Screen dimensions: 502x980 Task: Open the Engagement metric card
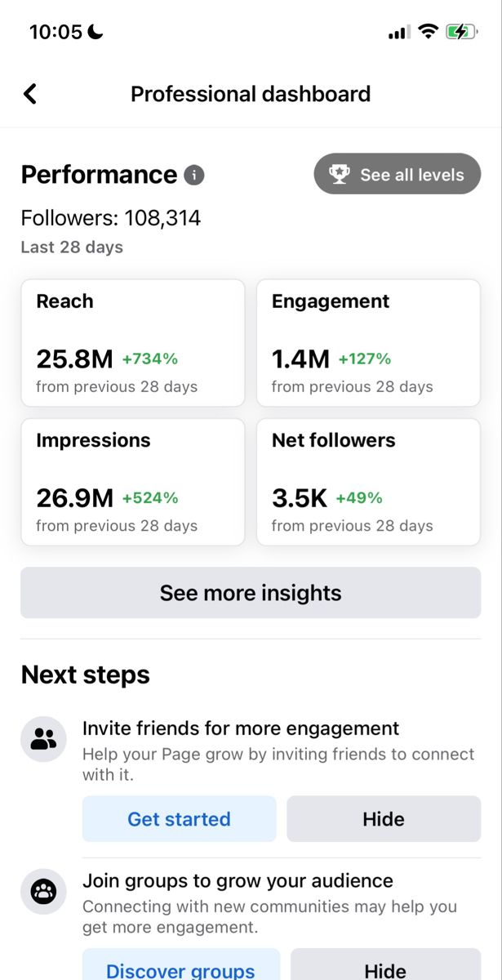pyautogui.click(x=368, y=343)
